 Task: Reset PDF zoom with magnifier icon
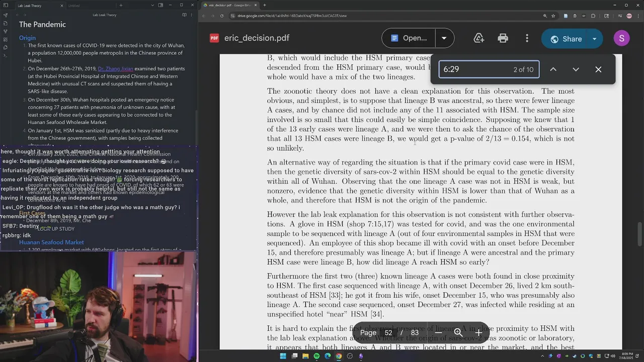pos(458,332)
